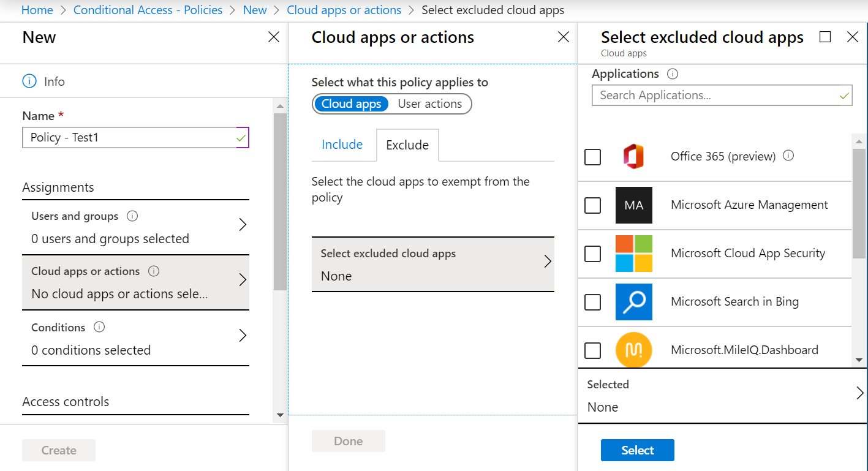Screen dimensions: 868x471
Task: Close the Cloud apps or actions blade
Action: pyautogui.click(x=564, y=37)
